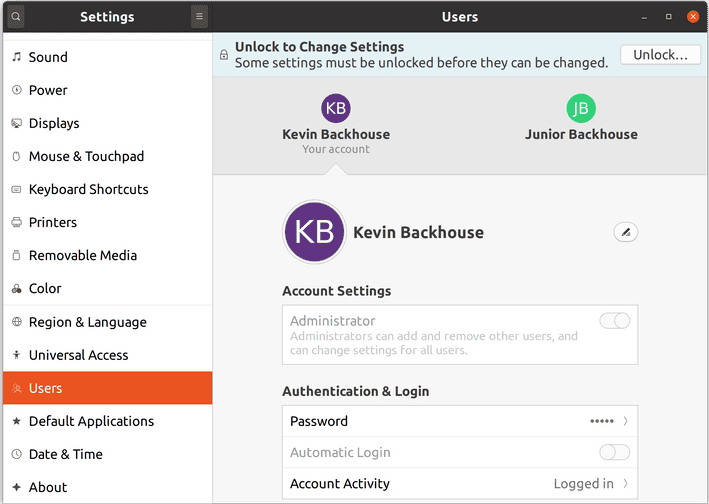Click the lock icon in the unlock banner
709x504 pixels.
(x=224, y=55)
